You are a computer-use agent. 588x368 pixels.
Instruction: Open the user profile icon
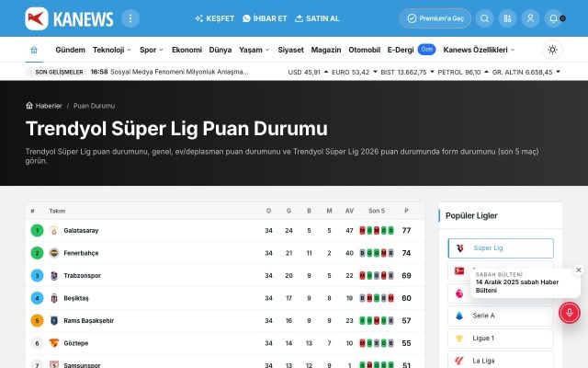[530, 18]
